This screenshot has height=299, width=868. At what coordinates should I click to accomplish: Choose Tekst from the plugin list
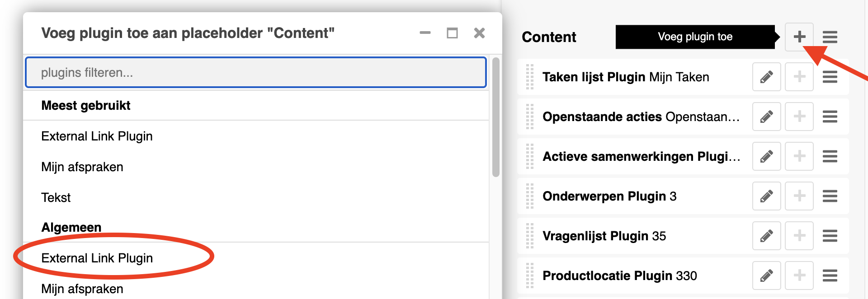[56, 198]
